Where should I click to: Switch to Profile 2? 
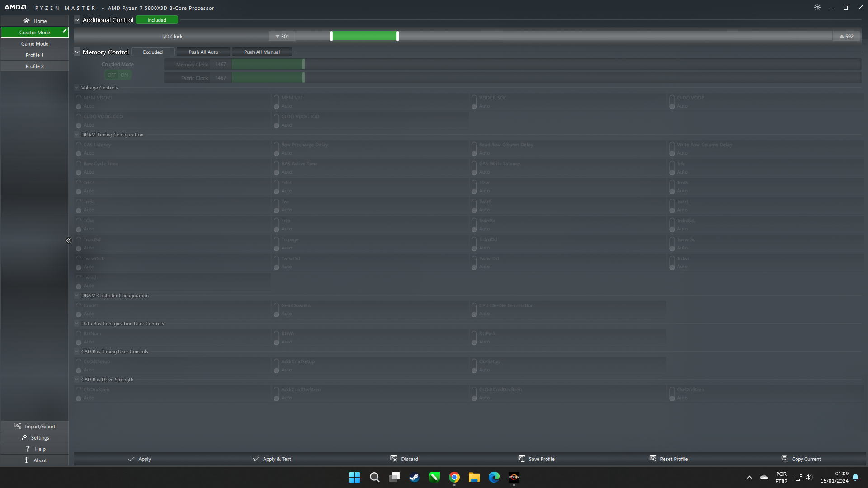tap(34, 66)
